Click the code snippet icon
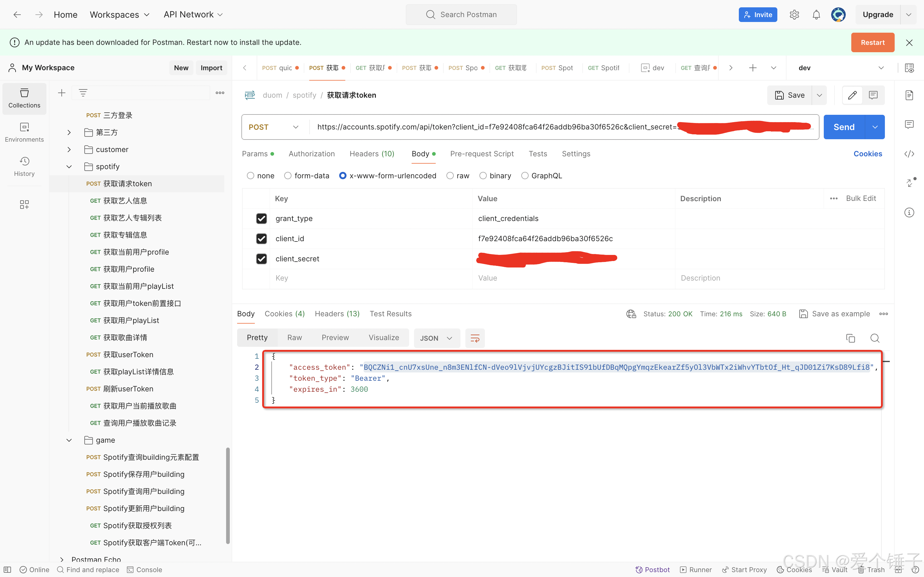 909,154
